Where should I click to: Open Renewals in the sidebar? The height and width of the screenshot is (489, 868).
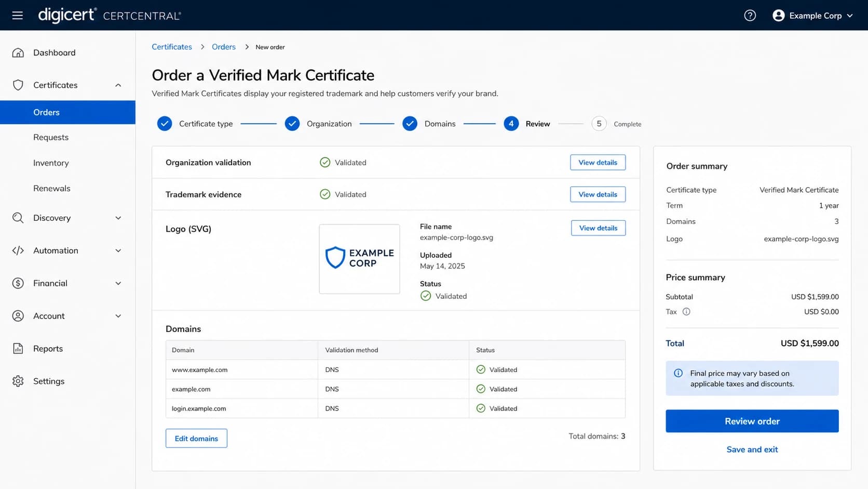pyautogui.click(x=52, y=188)
